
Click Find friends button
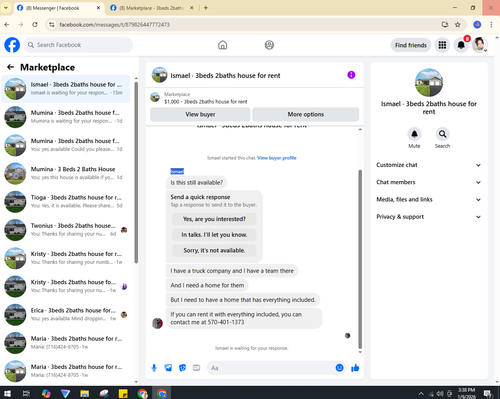(411, 45)
